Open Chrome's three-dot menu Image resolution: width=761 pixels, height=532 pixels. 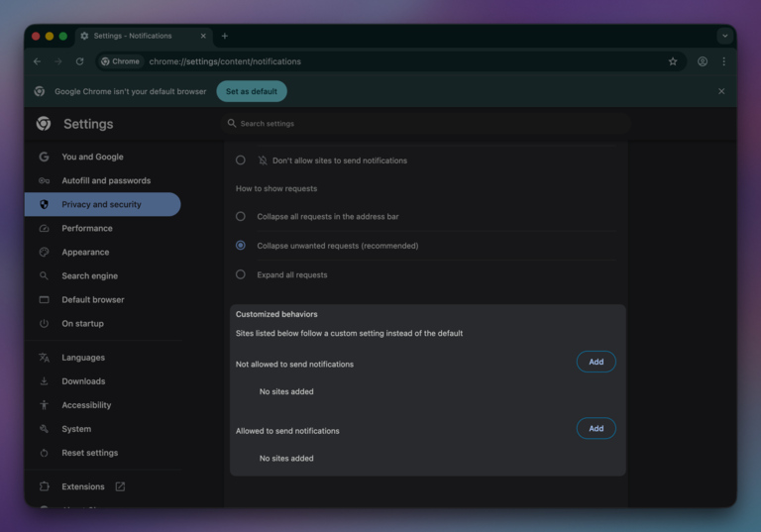tap(723, 61)
